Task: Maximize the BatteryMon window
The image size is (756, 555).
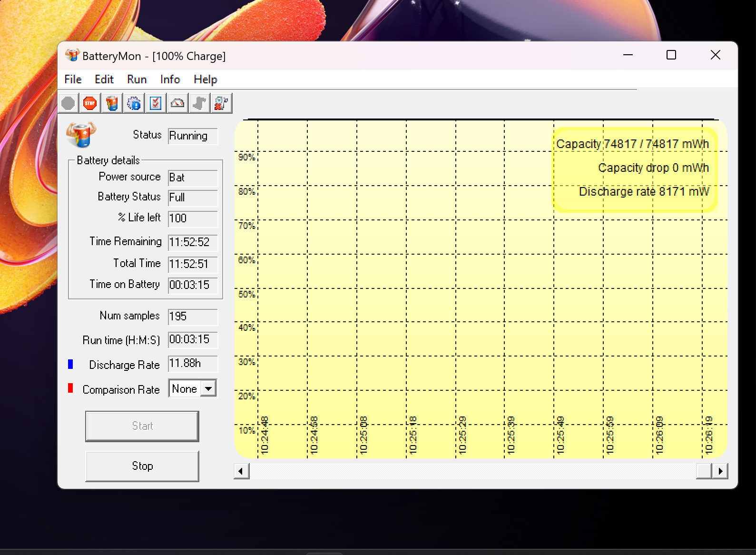Action: pos(671,55)
